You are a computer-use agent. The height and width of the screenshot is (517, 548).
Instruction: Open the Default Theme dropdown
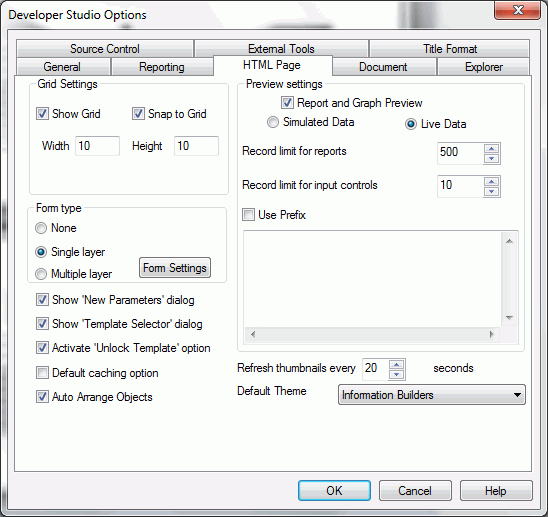click(x=432, y=395)
